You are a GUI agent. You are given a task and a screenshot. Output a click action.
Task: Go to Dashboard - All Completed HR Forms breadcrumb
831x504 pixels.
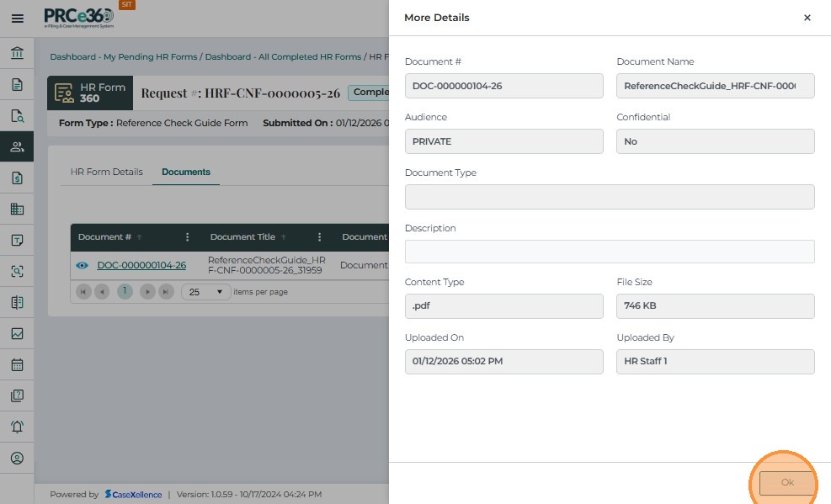[283, 56]
